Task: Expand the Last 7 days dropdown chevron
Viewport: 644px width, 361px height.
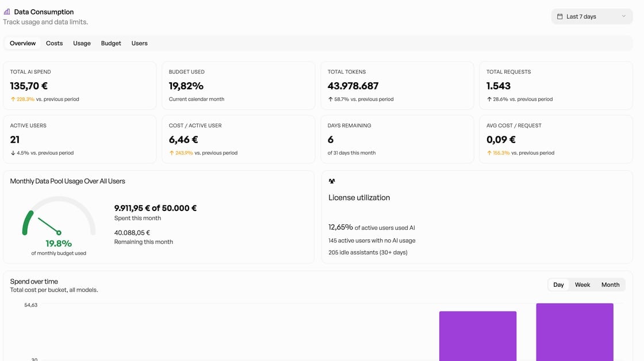Action: pyautogui.click(x=623, y=17)
